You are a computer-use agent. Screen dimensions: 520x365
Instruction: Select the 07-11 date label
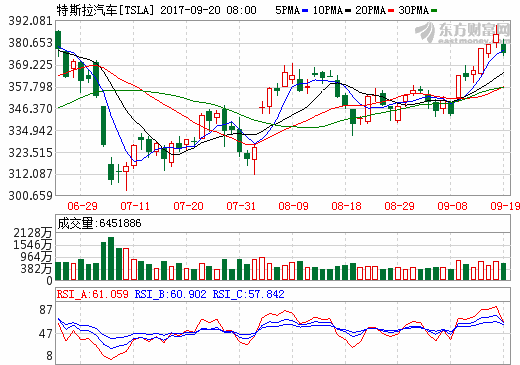135,206
